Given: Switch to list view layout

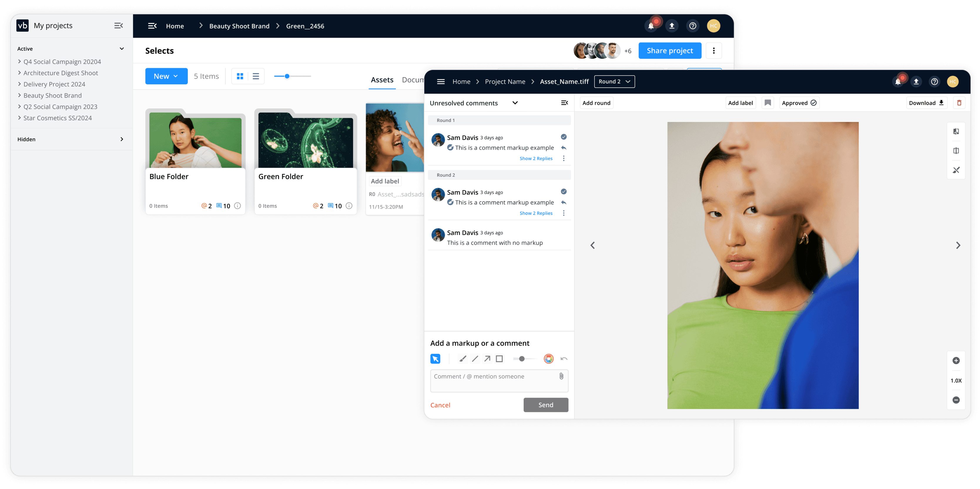Looking at the screenshot, I should coord(256,76).
